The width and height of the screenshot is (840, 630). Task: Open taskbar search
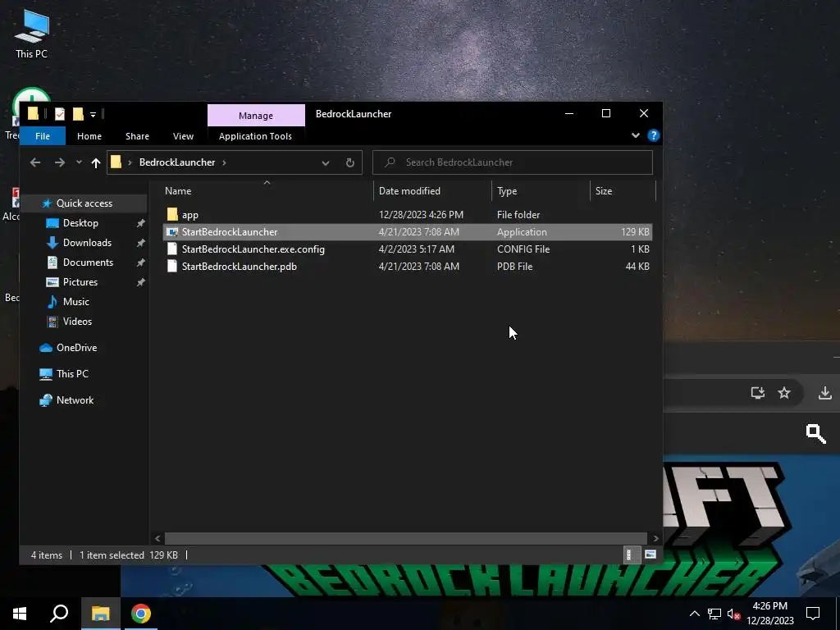59,614
